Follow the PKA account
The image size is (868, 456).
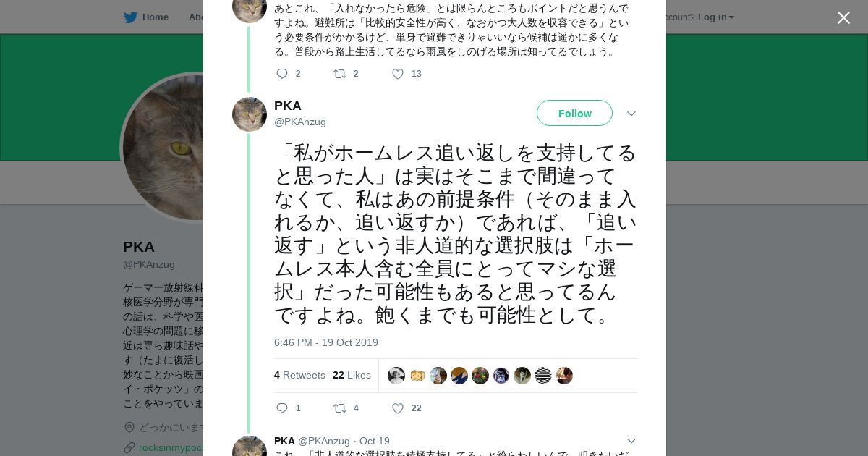tap(574, 114)
